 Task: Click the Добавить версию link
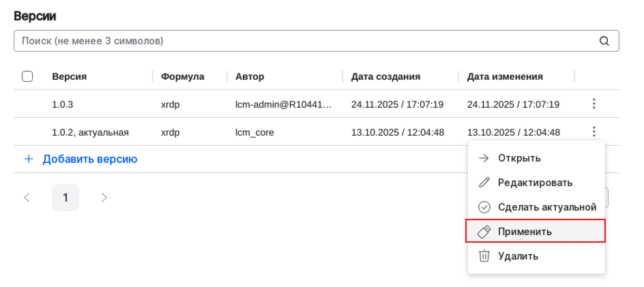point(90,160)
